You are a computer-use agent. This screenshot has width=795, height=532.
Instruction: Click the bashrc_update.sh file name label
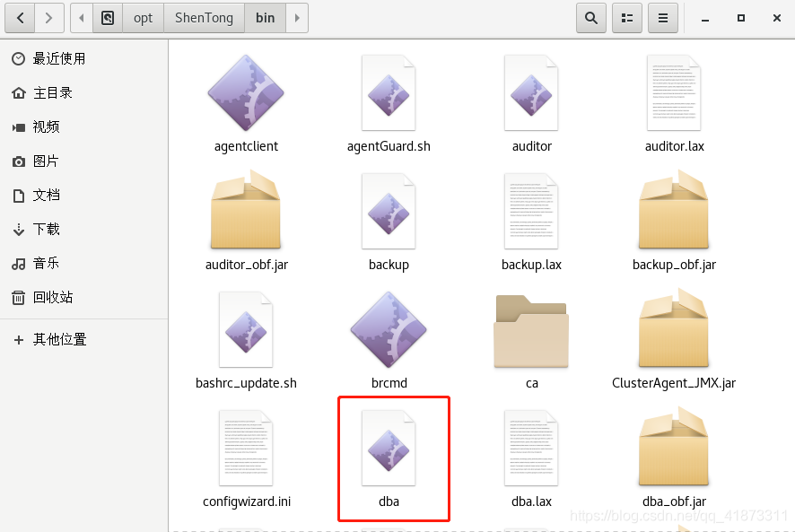pyautogui.click(x=246, y=383)
